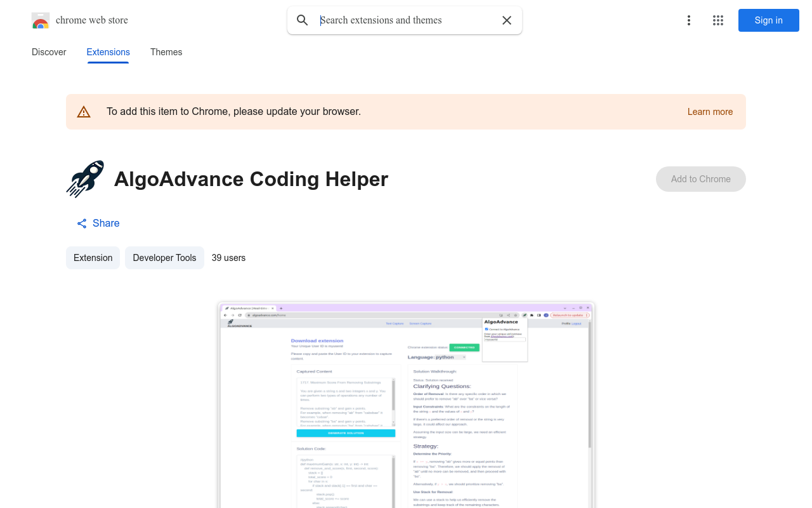This screenshot has width=812, height=508.
Task: Focus the Search extensions and themes field
Action: 406,20
